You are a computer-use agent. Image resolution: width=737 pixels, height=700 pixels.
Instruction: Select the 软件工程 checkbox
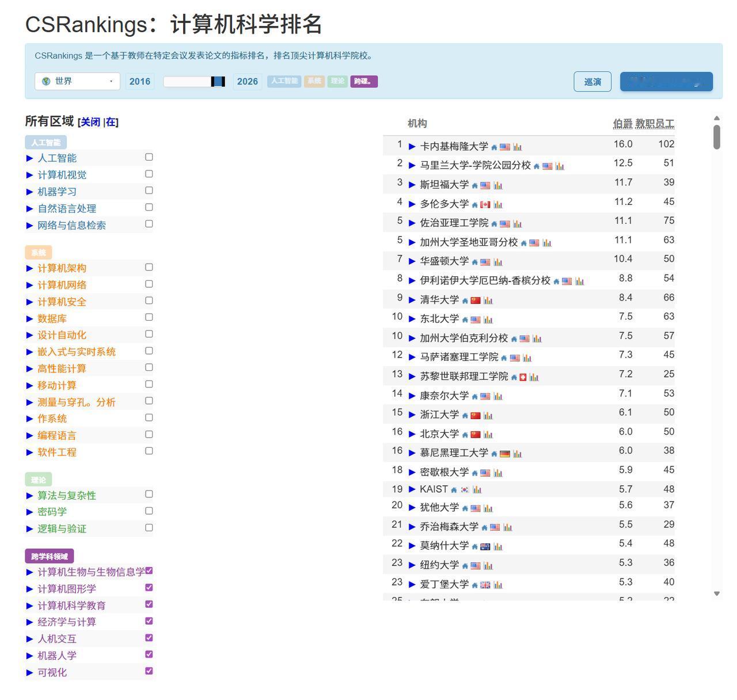pyautogui.click(x=149, y=451)
